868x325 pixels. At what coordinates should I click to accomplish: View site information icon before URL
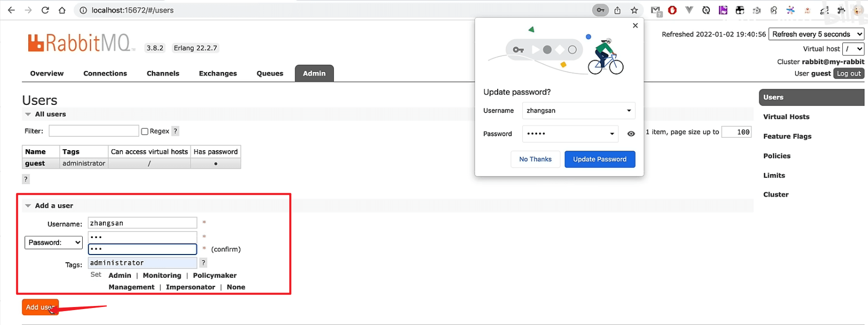click(x=83, y=10)
